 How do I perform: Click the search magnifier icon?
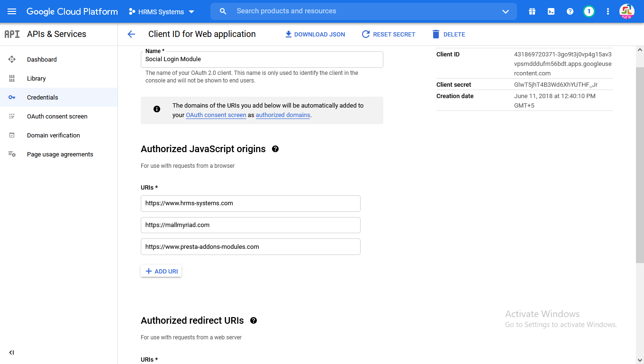tap(223, 11)
